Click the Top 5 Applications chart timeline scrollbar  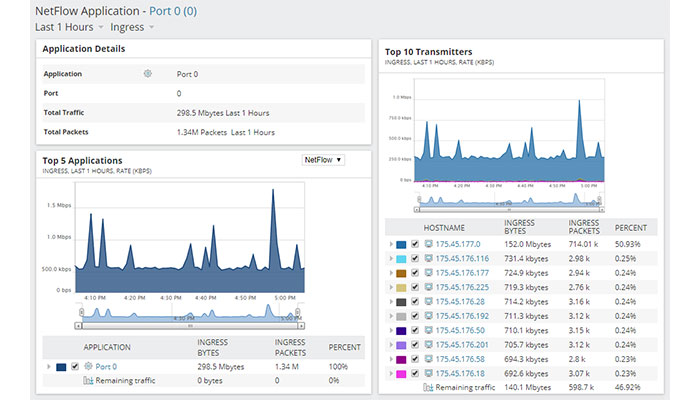(x=187, y=325)
